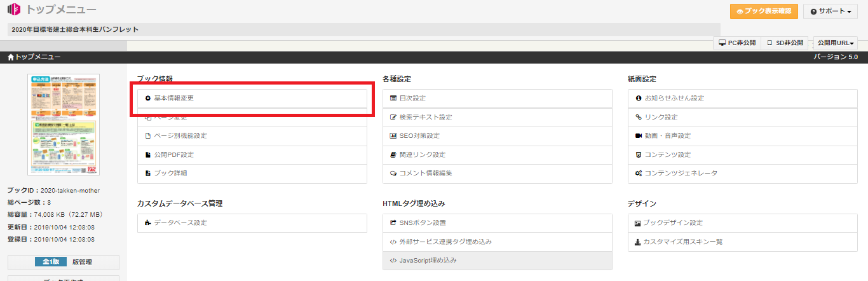This screenshot has height=281, width=868.
Task: Click the info icon beside お知らせふせん設定
Action: coord(639,99)
